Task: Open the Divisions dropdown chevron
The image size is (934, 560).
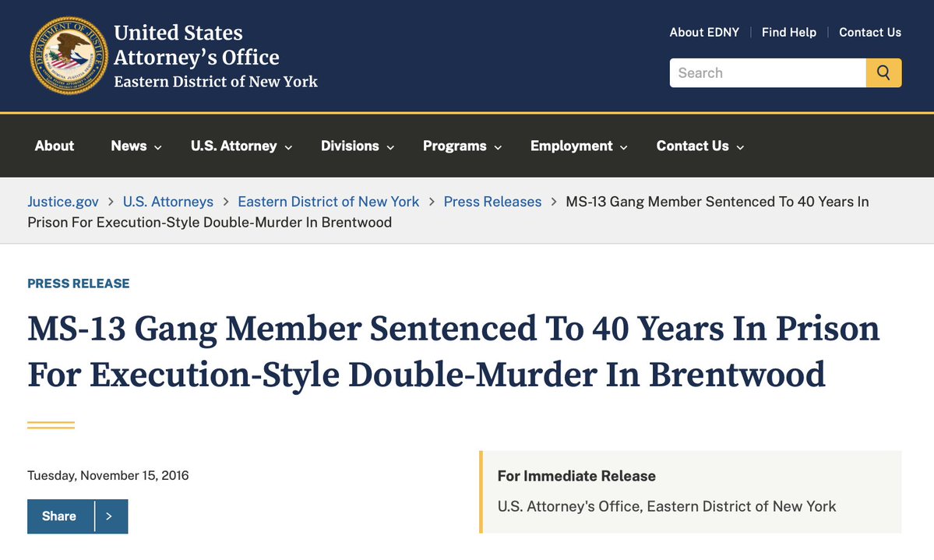Action: tap(390, 147)
